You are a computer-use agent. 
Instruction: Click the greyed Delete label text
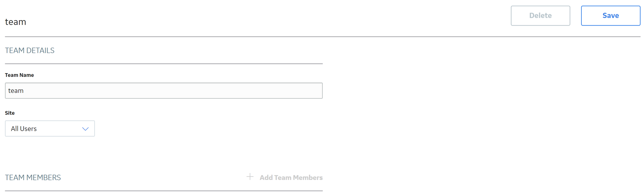click(540, 16)
